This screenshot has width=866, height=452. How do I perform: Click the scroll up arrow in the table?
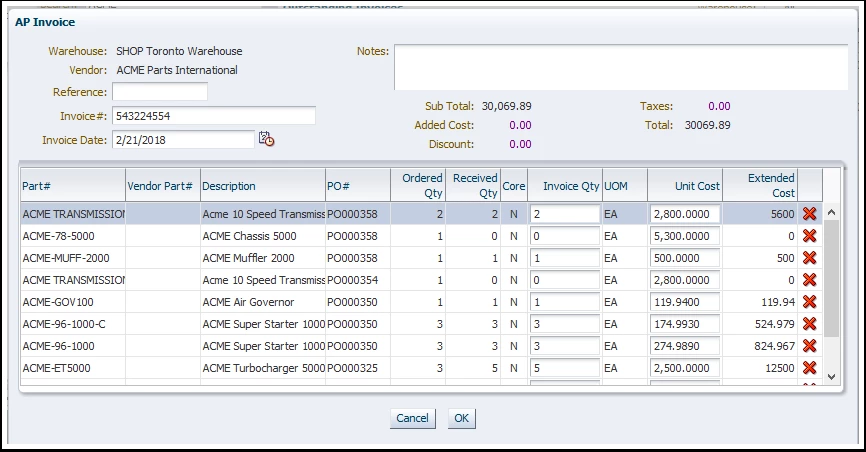pos(832,212)
